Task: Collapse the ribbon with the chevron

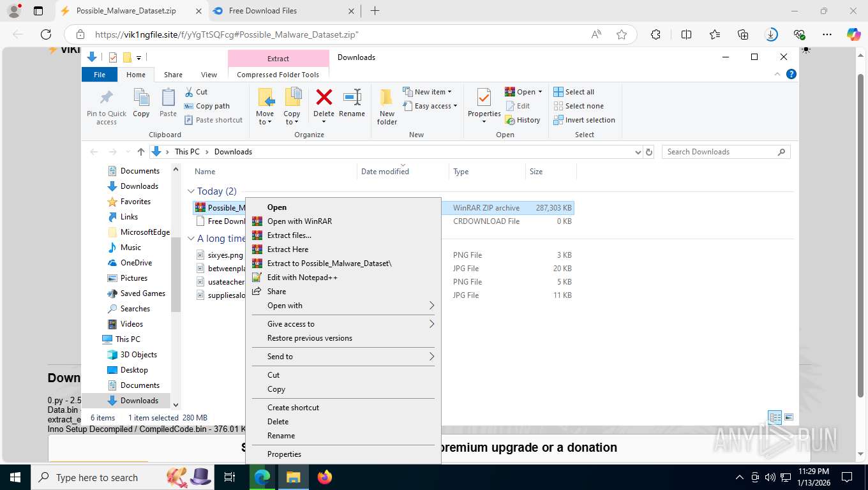Action: coord(777,74)
